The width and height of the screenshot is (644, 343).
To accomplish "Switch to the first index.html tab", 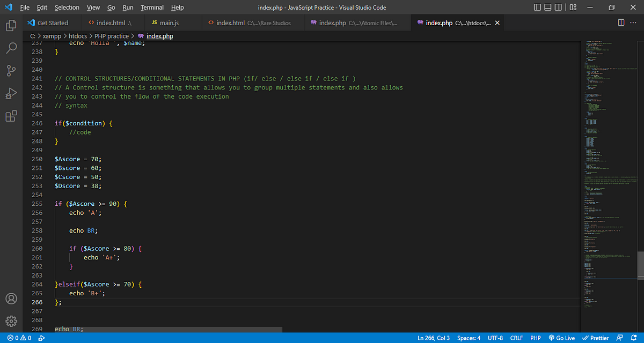I will click(113, 23).
